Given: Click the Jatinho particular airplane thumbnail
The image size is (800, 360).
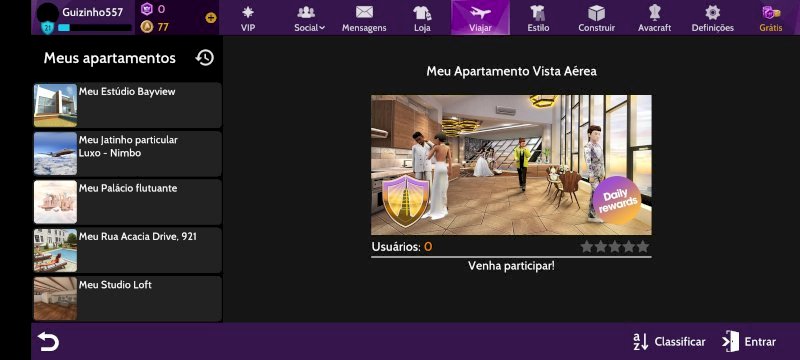Looking at the screenshot, I should point(55,153).
